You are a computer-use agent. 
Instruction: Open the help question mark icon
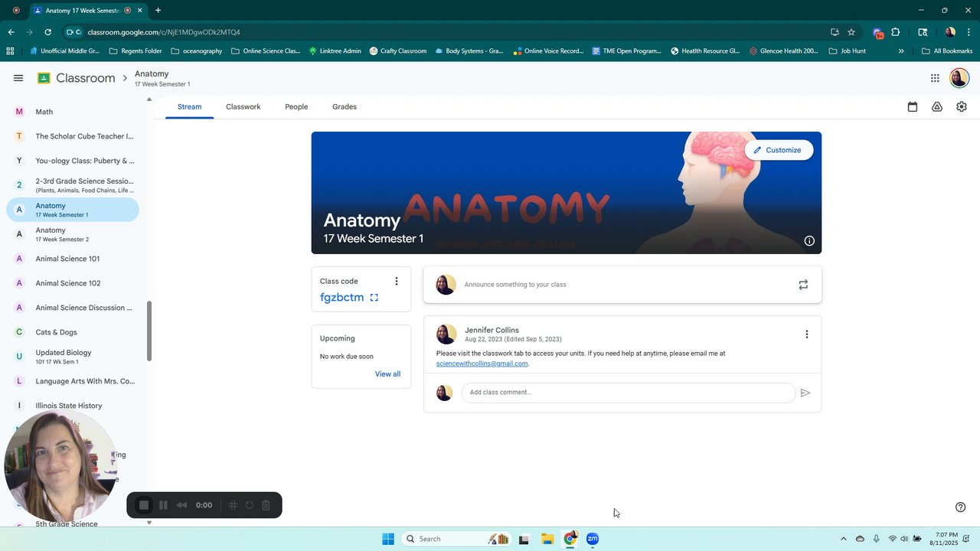(961, 507)
